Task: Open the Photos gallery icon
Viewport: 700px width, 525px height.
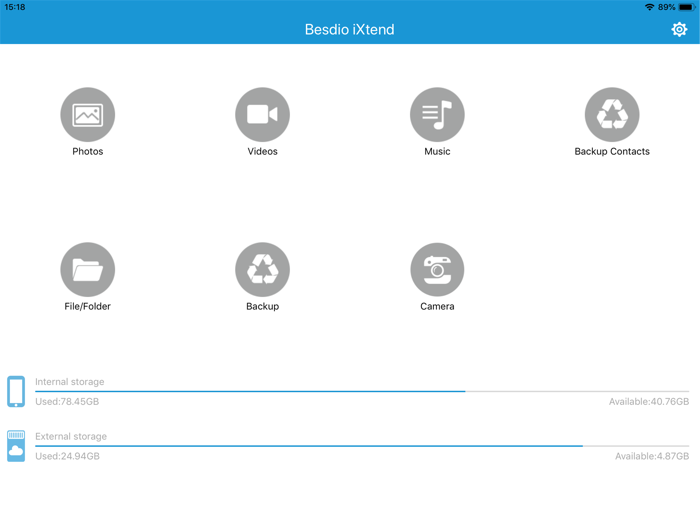Action: click(x=88, y=115)
